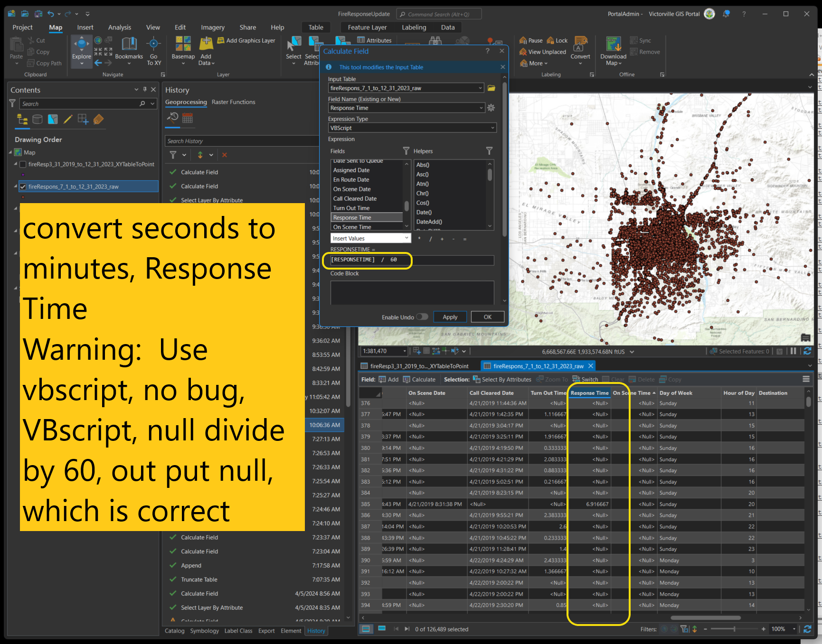The image size is (822, 644).
Task: Uncheck the fireRespons_7_1_to_12_31_2023_raw layer
Action: click(22, 187)
